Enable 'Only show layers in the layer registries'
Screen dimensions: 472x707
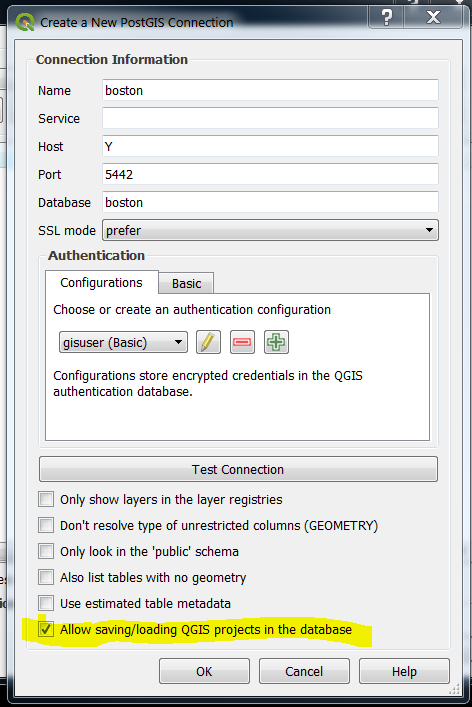46,499
